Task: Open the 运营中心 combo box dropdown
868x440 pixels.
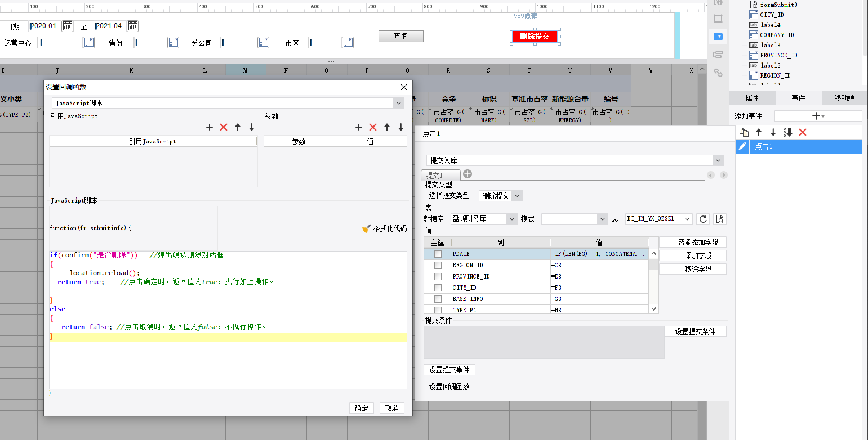Action: tap(88, 42)
